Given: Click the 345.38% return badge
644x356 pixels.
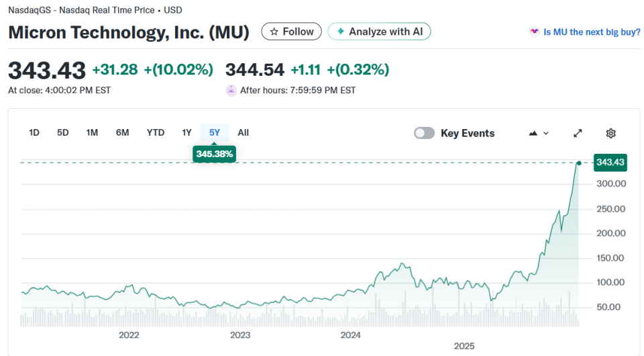Looking at the screenshot, I should (x=215, y=154).
